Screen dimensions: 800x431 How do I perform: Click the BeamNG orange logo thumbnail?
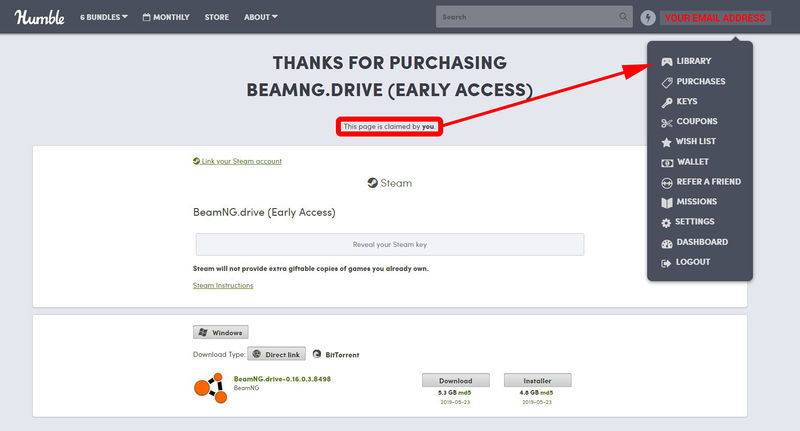coord(210,388)
